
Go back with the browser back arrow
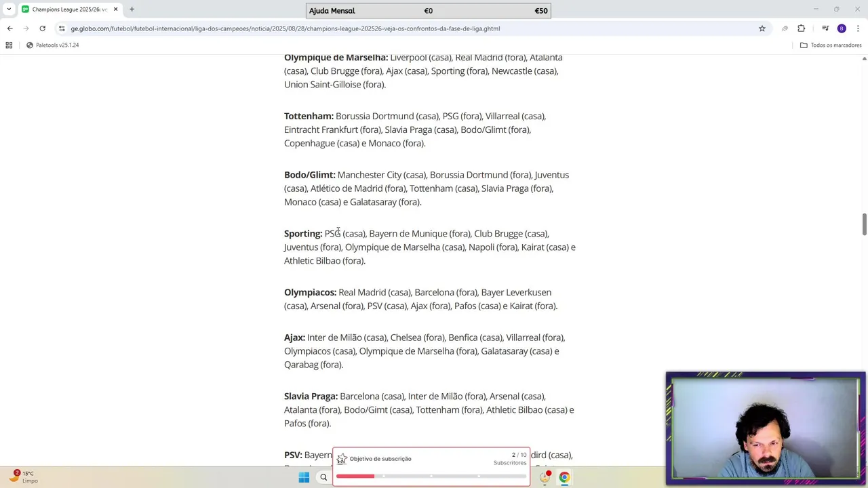point(9,28)
